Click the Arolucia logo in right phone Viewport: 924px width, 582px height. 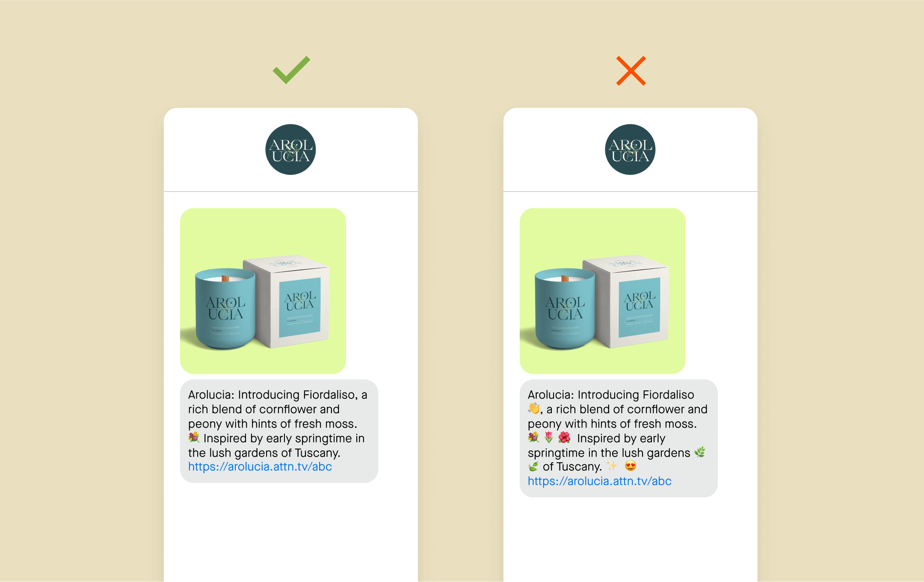pos(630,150)
